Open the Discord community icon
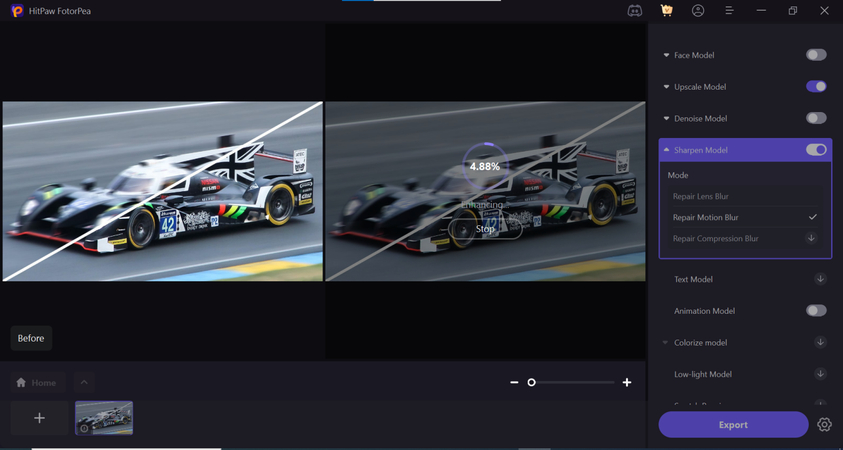The image size is (843, 450). tap(635, 11)
